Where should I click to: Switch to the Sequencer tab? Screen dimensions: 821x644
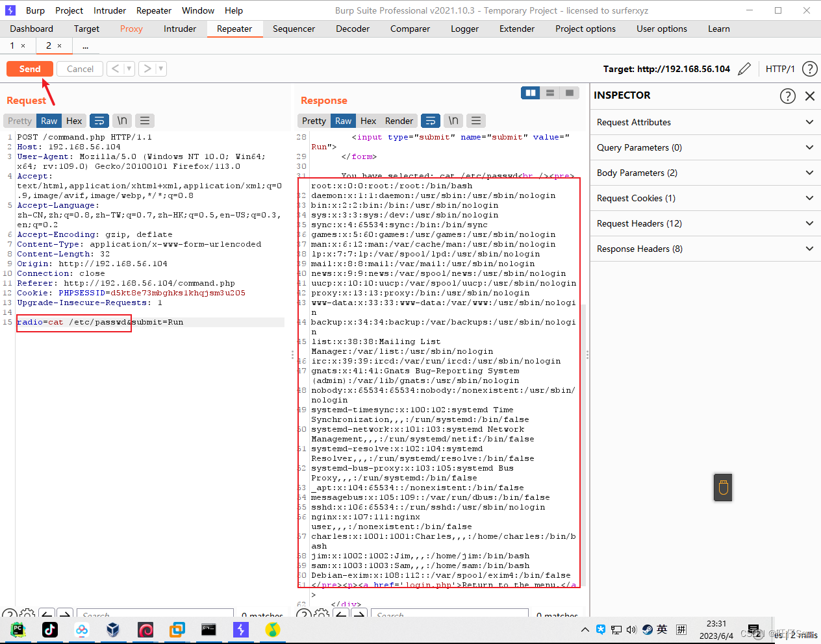[294, 29]
